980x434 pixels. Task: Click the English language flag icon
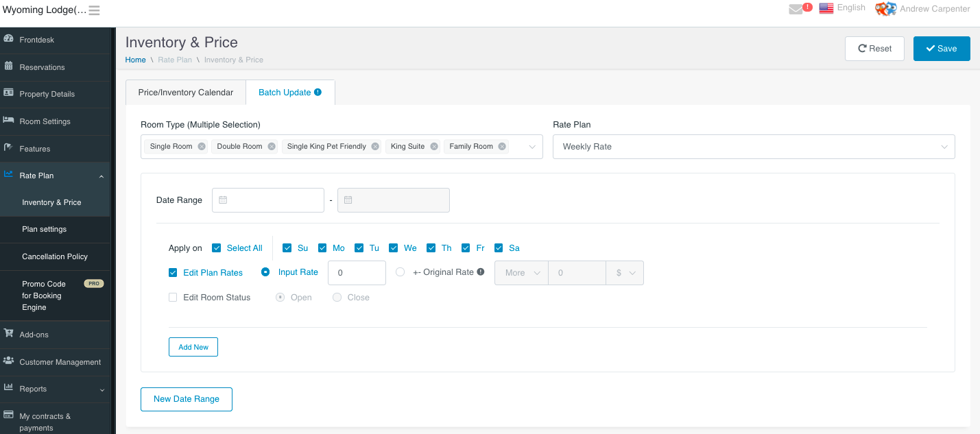pyautogui.click(x=826, y=8)
